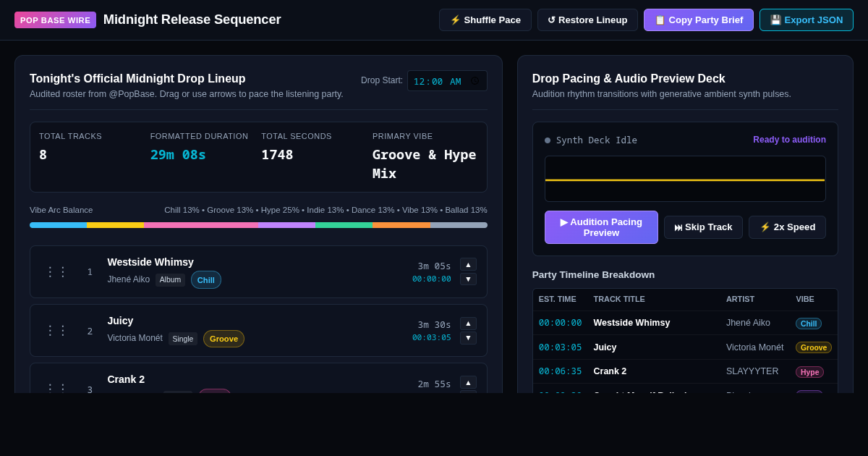Click the Chill tag on Westside Whimsy card
The width and height of the screenshot is (868, 456).
(x=206, y=280)
